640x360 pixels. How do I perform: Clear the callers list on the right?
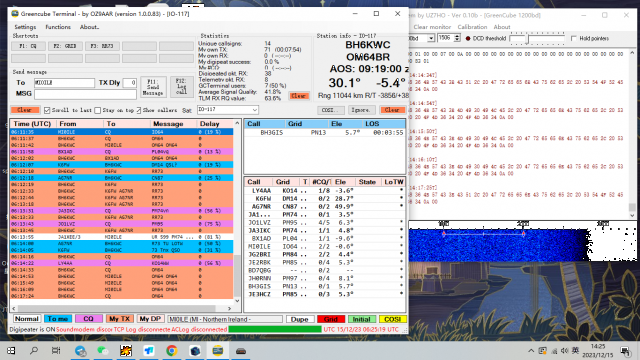tap(392, 110)
